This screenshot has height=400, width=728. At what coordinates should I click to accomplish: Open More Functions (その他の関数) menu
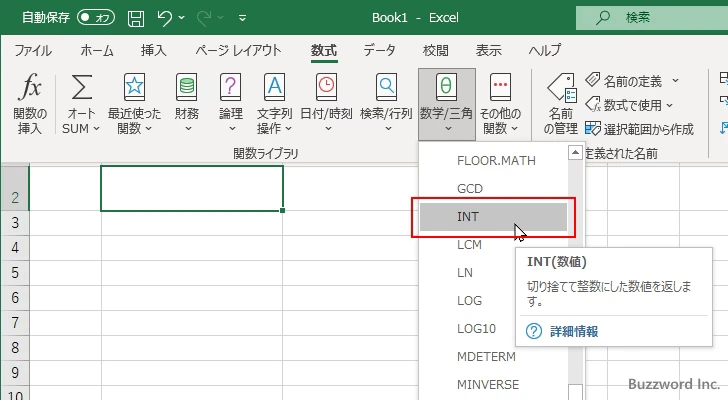pos(500,104)
